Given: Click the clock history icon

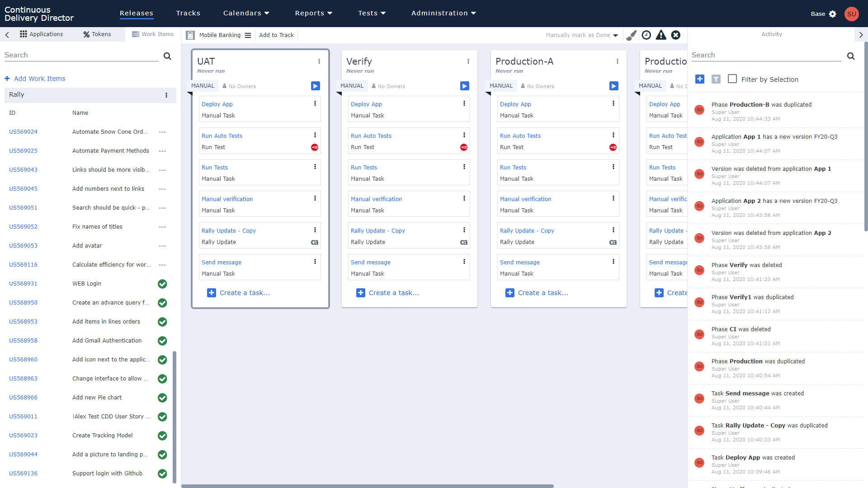Looking at the screenshot, I should point(646,35).
